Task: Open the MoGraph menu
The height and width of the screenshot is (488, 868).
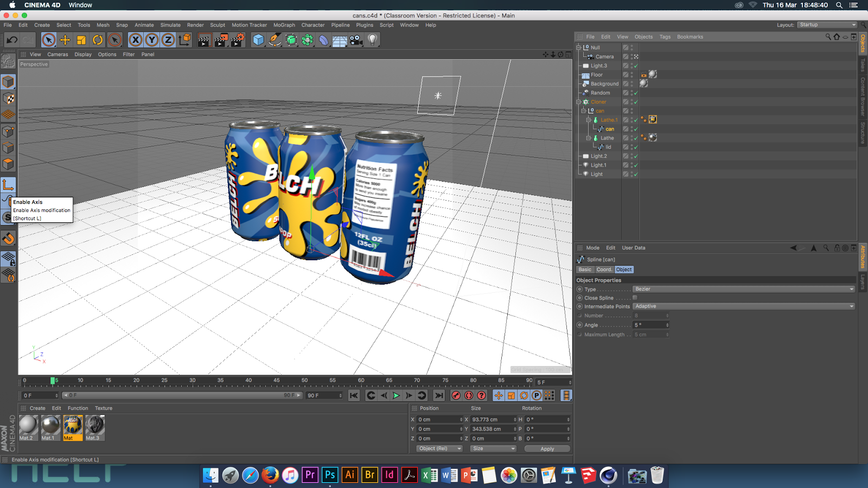Action: (x=284, y=25)
